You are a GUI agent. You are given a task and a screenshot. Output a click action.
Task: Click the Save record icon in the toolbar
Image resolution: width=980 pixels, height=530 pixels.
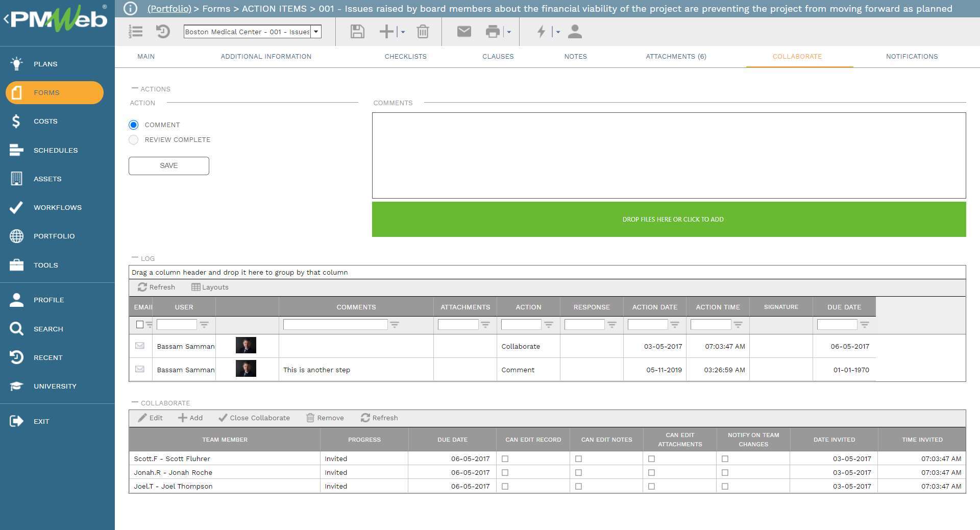[357, 32]
